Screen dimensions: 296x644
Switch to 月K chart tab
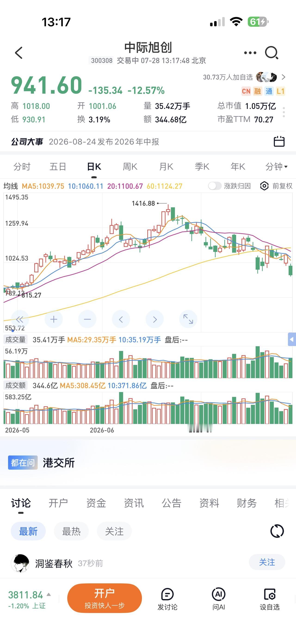pyautogui.click(x=166, y=166)
